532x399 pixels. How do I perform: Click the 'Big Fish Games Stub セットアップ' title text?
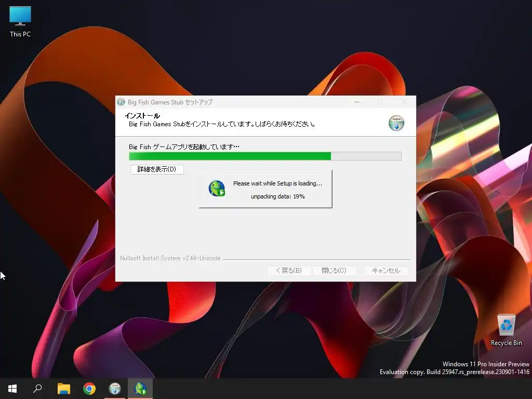click(170, 102)
